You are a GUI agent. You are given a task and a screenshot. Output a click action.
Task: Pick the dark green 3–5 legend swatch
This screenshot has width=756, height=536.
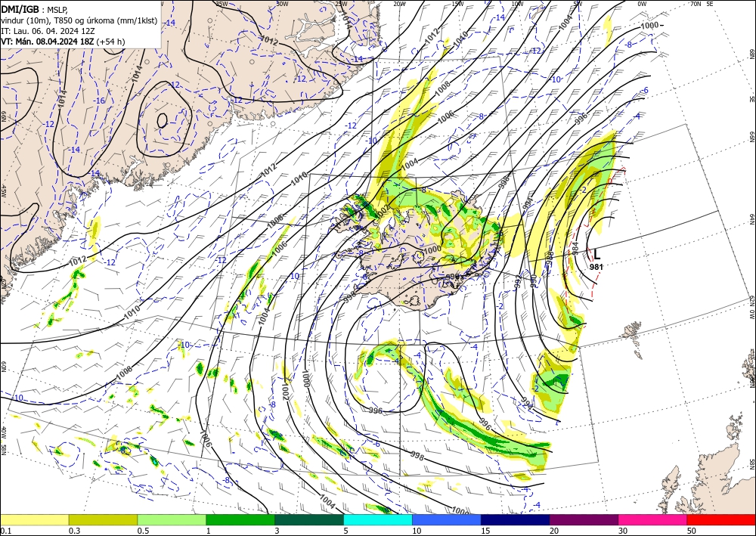click(309, 519)
